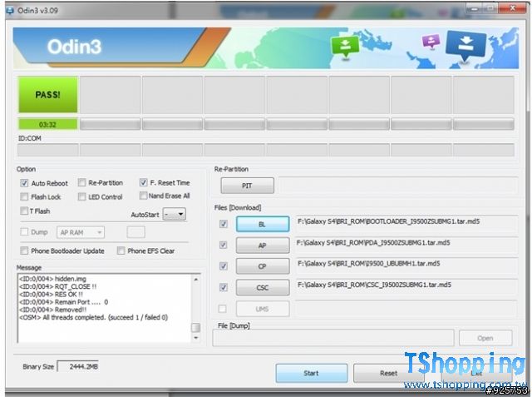Toggle the Auto Reboot checkbox
This screenshot has width=532, height=397.
point(24,183)
